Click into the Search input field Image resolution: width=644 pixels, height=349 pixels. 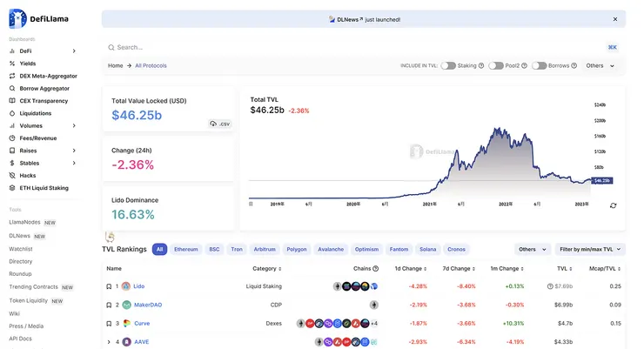348,47
